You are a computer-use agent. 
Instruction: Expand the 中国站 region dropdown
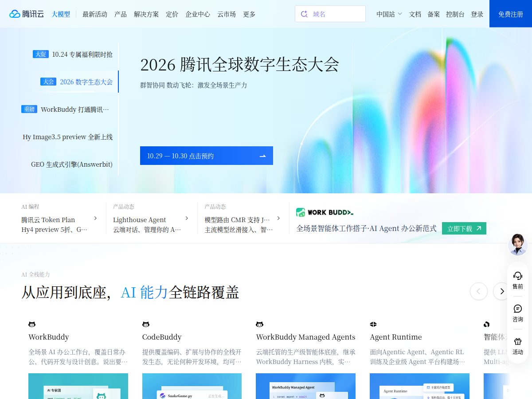tap(389, 14)
